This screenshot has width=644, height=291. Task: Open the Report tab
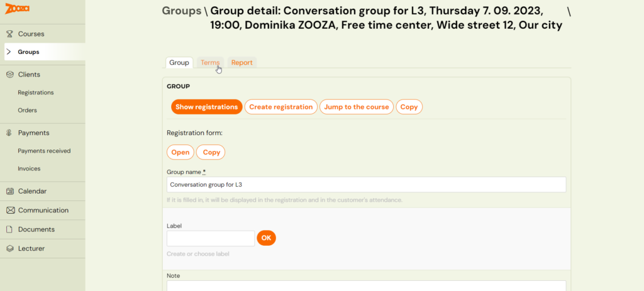(x=241, y=63)
